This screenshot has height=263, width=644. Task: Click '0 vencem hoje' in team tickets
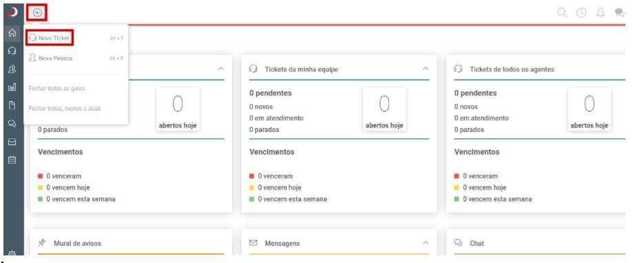pos(276,187)
